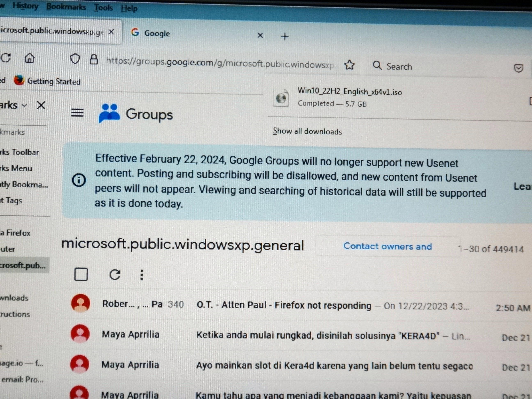
Task: Open Google Groups hamburger main menu
Action: [x=77, y=112]
